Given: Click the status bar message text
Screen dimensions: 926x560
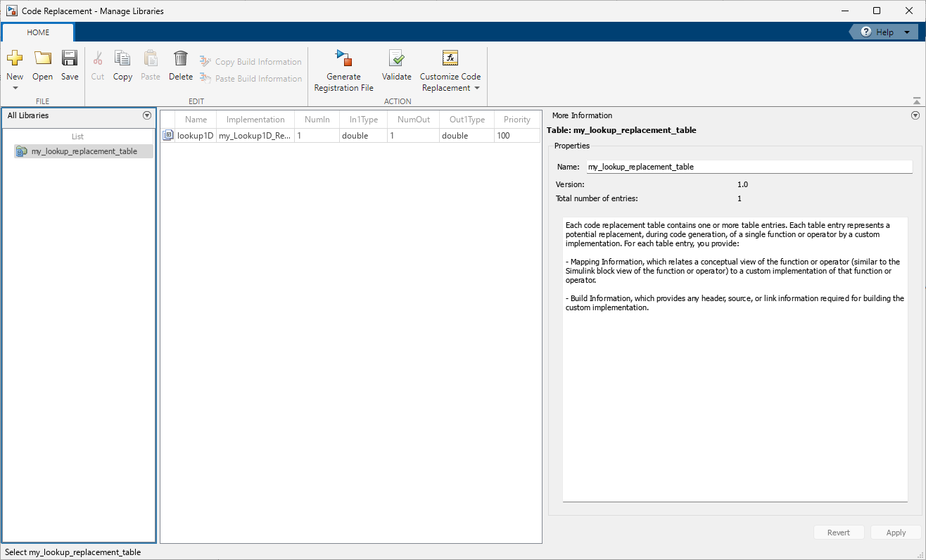Looking at the screenshot, I should pyautogui.click(x=73, y=552).
